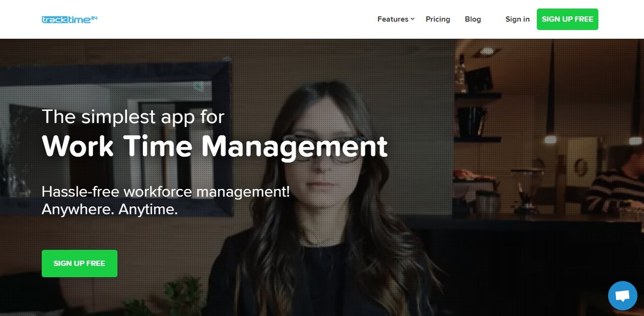
Task: Go to the Pricing page
Action: pyautogui.click(x=438, y=19)
